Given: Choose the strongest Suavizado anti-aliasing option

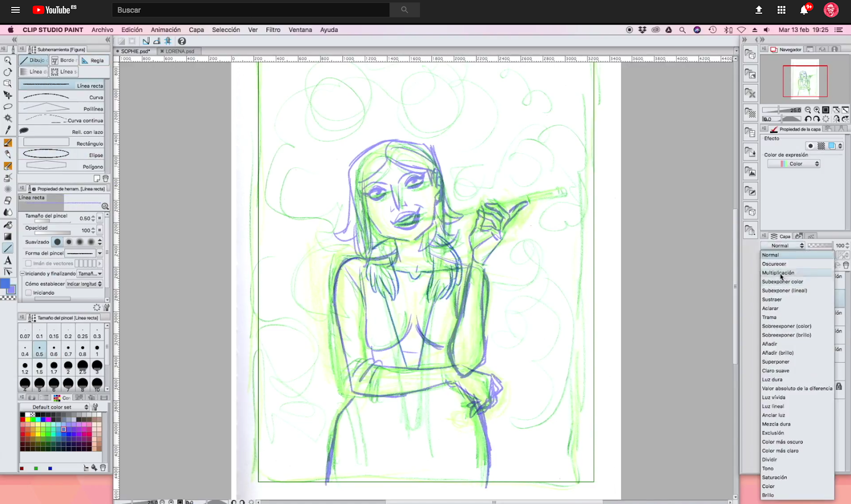Looking at the screenshot, I should pos(91,242).
